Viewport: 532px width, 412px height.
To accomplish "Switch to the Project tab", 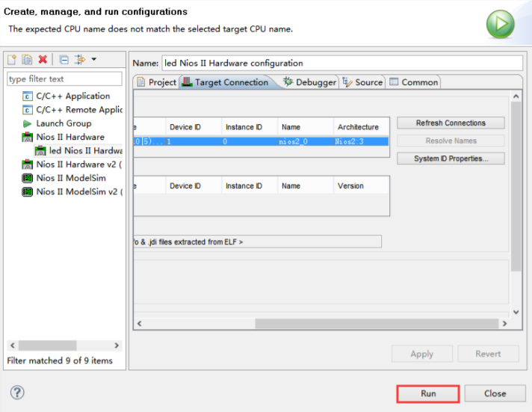I will pos(156,82).
